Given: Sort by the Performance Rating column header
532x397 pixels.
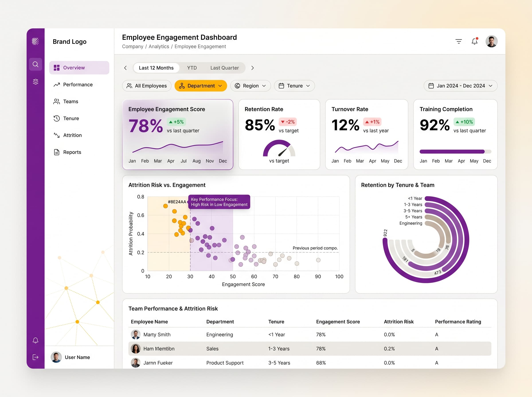Looking at the screenshot, I should click(x=458, y=321).
